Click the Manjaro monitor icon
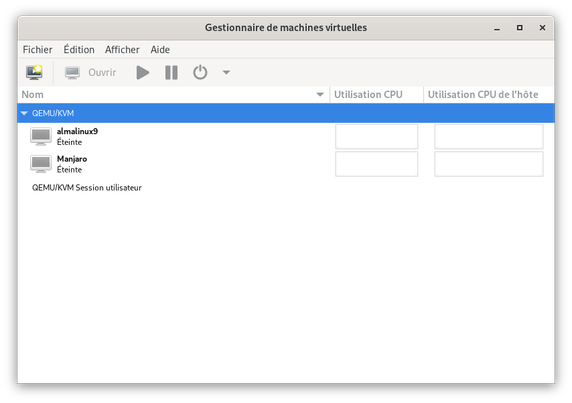Viewport: 572px width, 403px height. tap(40, 164)
